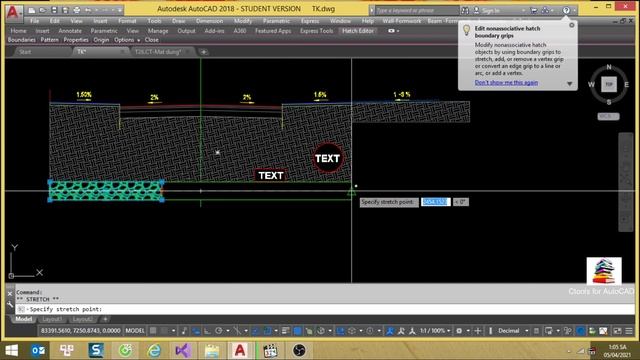Expand the Boundaries ribbon panel

point(22,40)
